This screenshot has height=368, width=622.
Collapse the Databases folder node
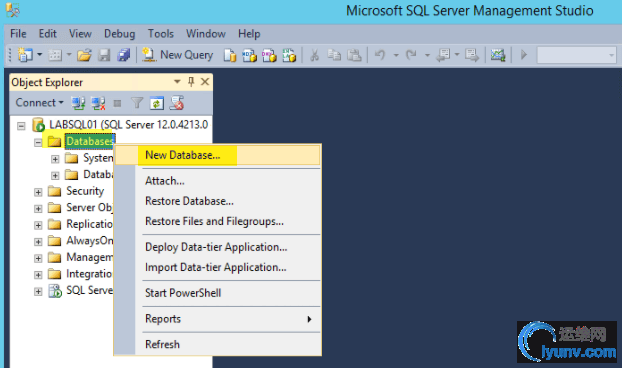(38, 142)
